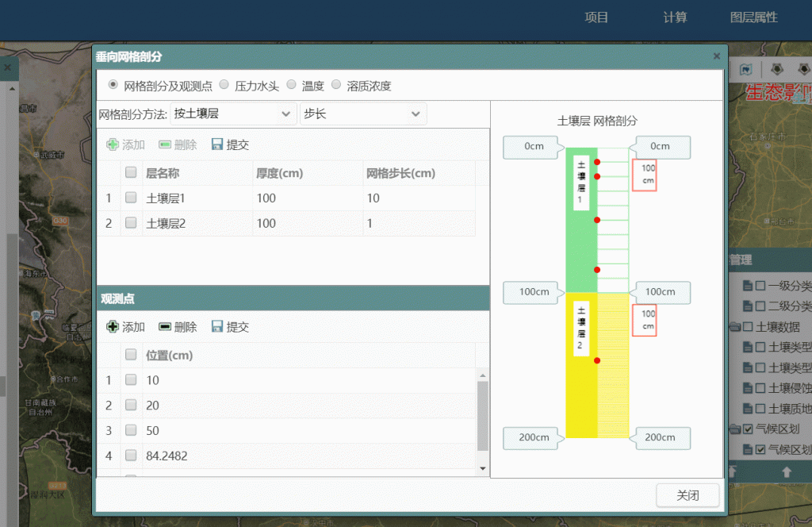Expand the 步长 dropdown
The image size is (812, 527).
tap(363, 114)
